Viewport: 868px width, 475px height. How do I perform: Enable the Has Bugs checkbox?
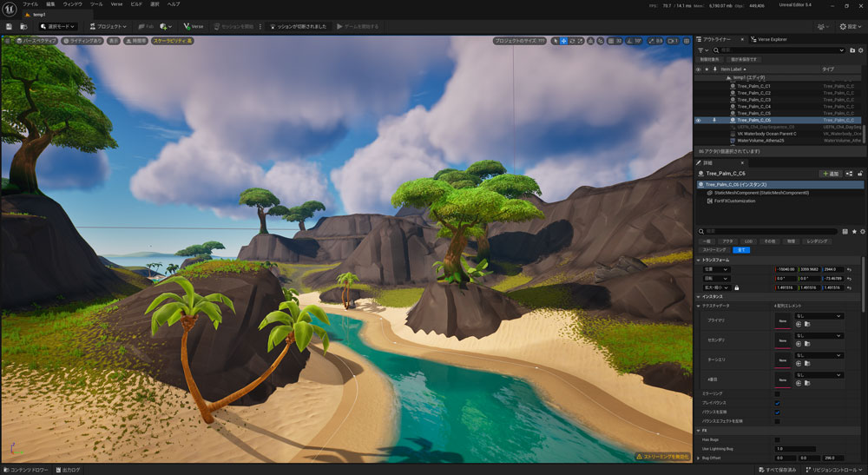777,440
